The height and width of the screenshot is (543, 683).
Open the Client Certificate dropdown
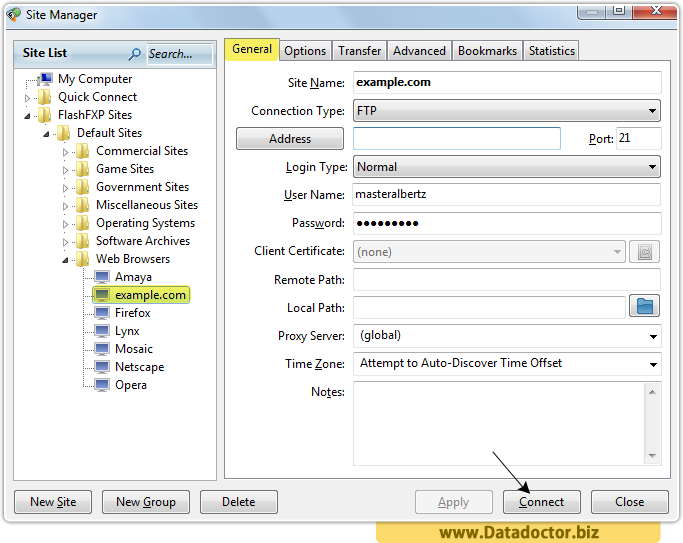point(489,252)
